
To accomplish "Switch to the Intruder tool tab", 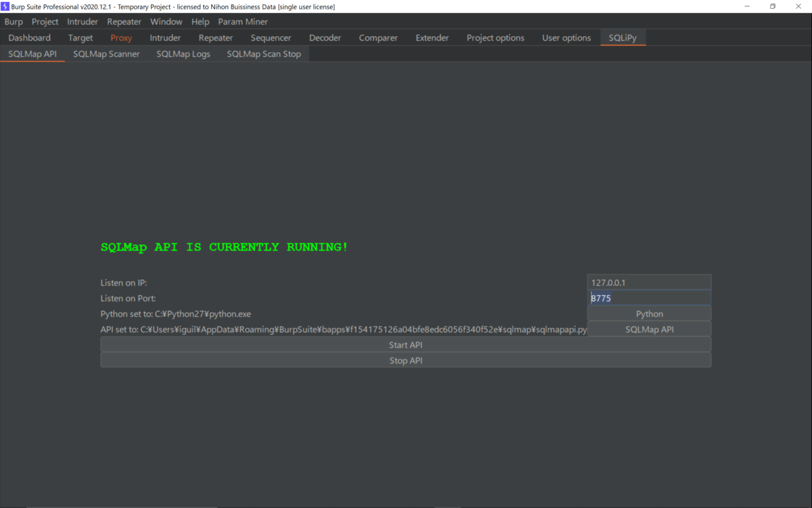I will pyautogui.click(x=165, y=38).
